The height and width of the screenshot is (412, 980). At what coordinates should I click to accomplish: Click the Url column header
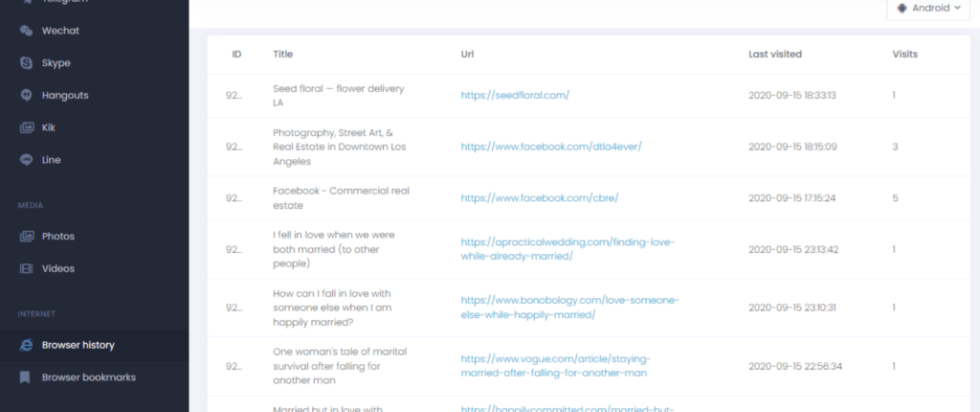coord(467,55)
